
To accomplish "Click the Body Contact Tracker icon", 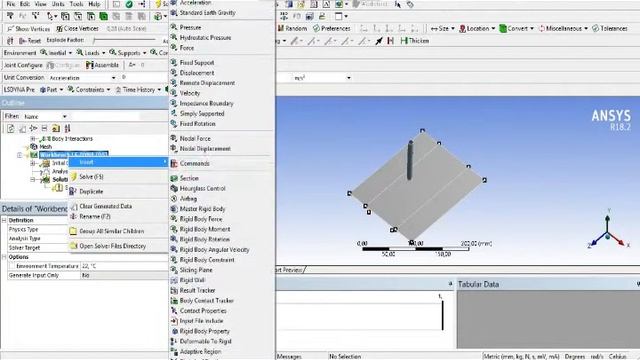I will pos(174,300).
